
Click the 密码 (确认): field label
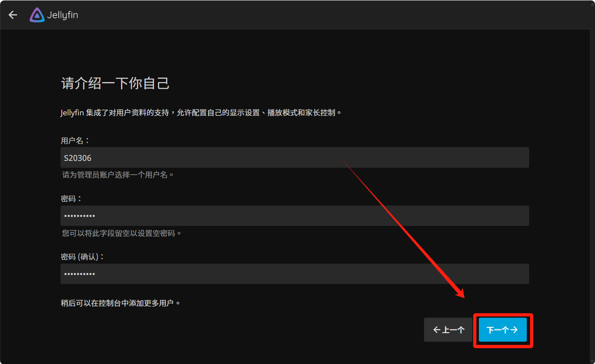[82, 257]
